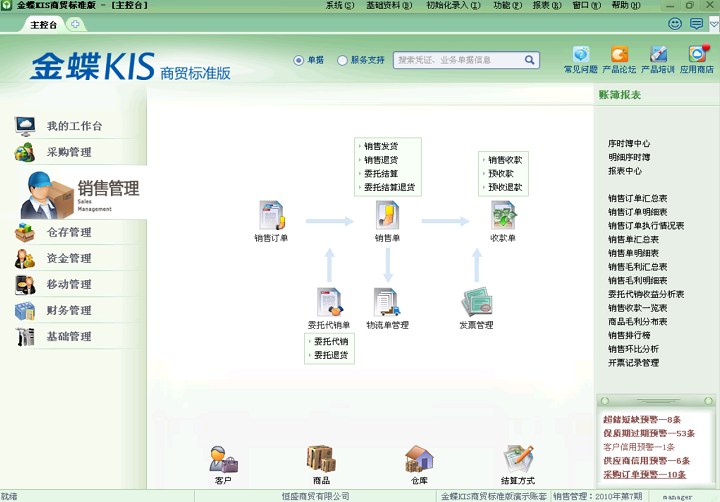Click the search magnifier icon

[x=529, y=60]
